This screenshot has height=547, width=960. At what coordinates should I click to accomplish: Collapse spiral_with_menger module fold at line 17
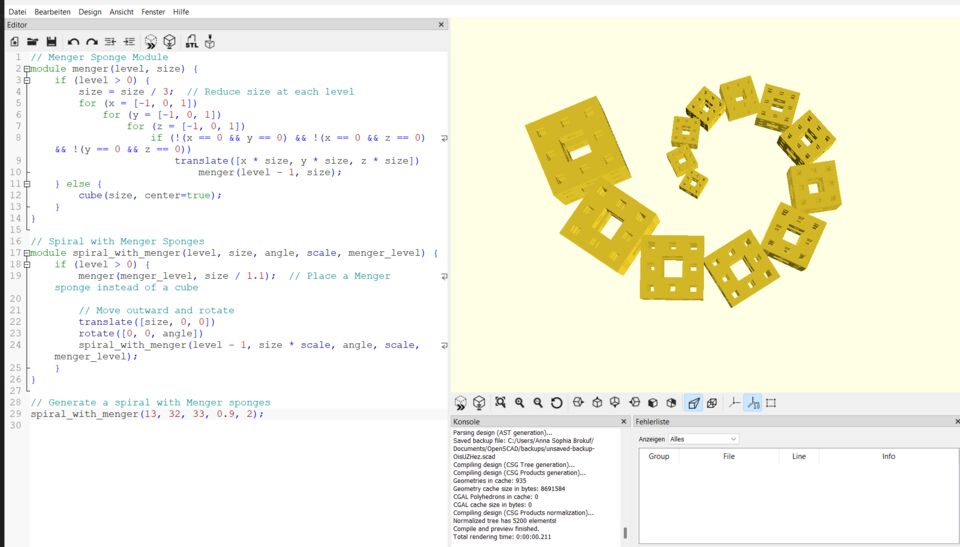coord(27,253)
